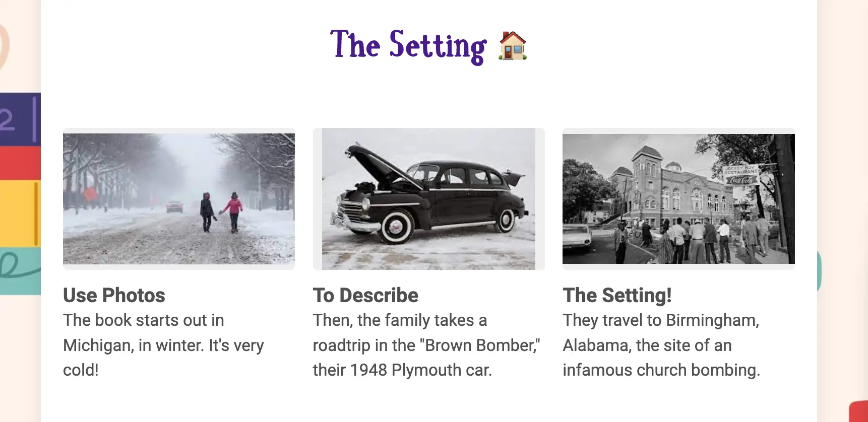The width and height of the screenshot is (868, 422).
Task: Pick the teal block on left edge
Action: pos(20,271)
